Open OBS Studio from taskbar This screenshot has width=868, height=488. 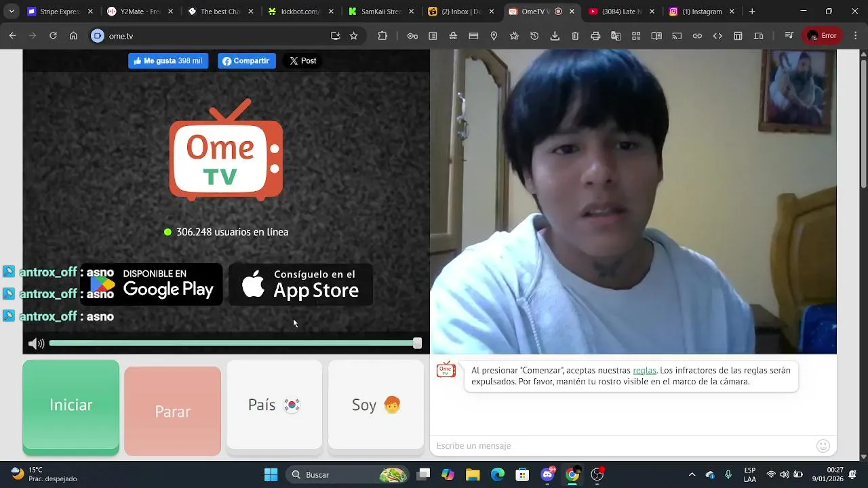[x=597, y=474]
